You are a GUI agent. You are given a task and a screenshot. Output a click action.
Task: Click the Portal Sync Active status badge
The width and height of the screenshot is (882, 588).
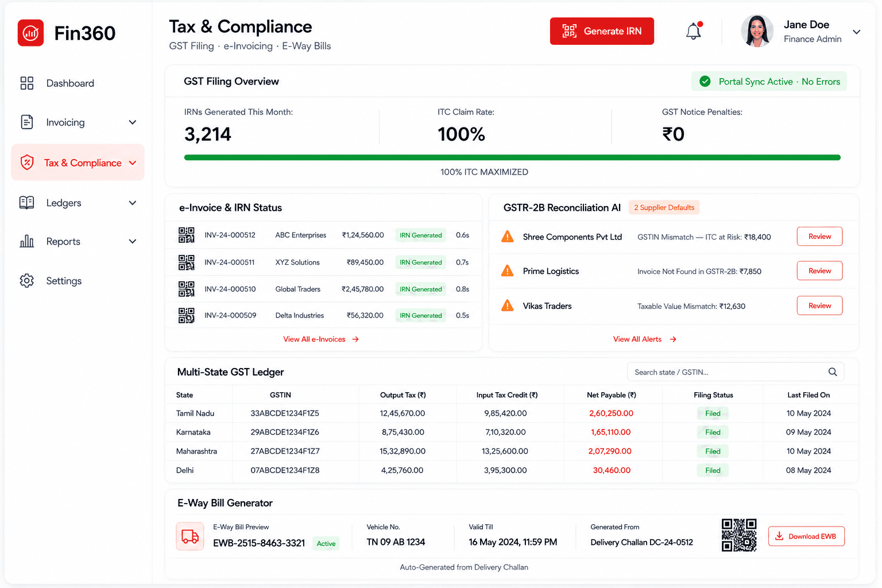point(769,82)
